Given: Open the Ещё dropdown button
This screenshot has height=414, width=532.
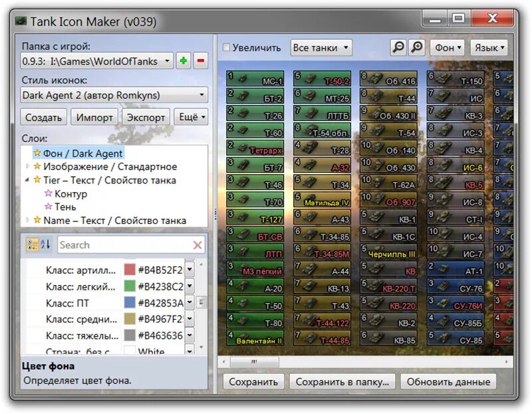Looking at the screenshot, I should point(191,117).
